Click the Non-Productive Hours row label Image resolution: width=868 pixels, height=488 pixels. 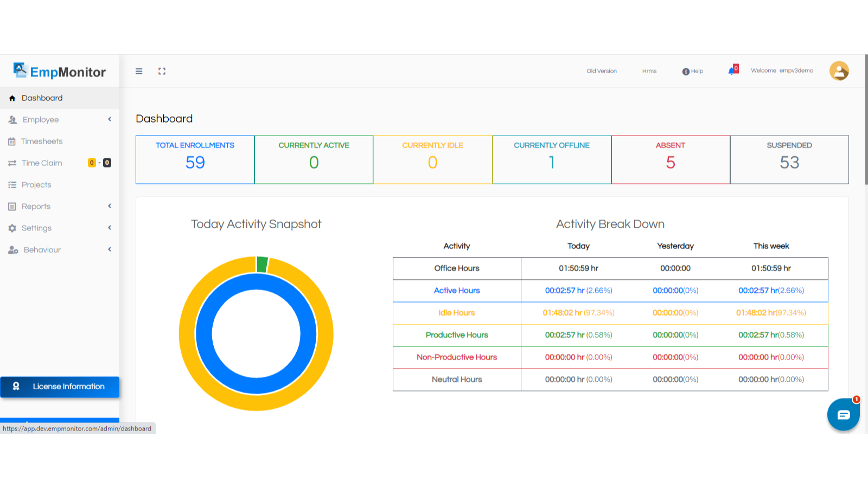click(x=457, y=357)
